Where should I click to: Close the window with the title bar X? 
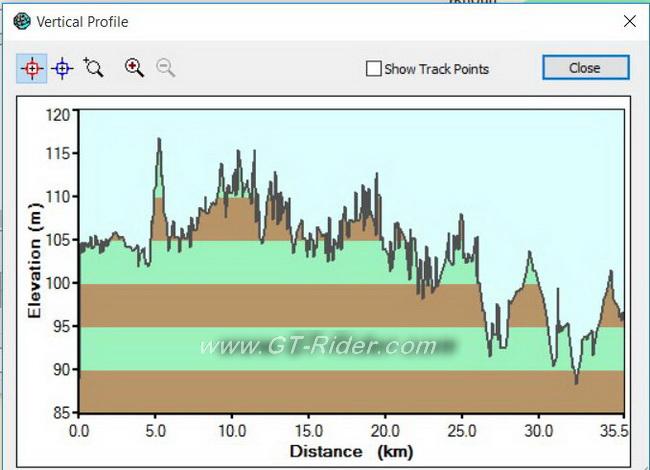[629, 21]
